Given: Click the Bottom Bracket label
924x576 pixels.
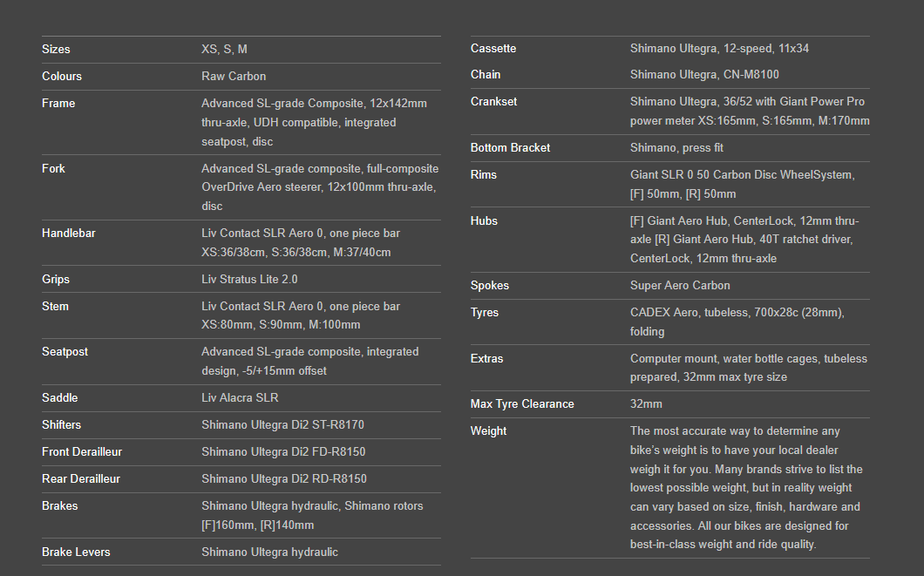Looking at the screenshot, I should 510,148.
